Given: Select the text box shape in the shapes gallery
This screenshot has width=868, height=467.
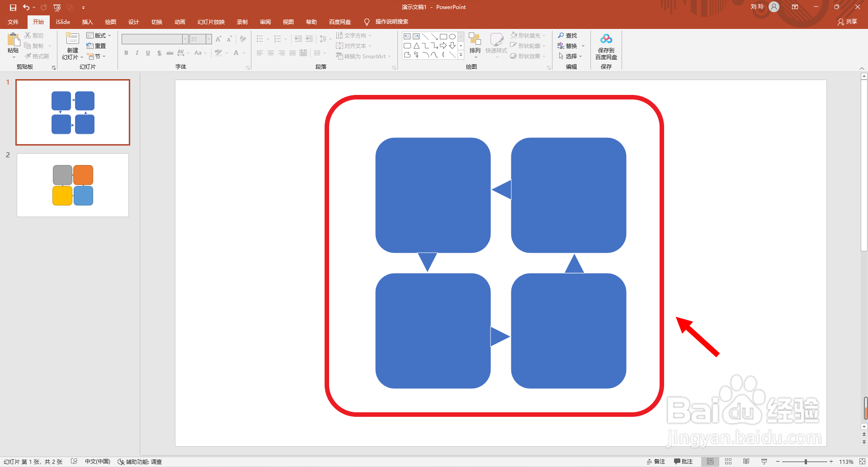Looking at the screenshot, I should click(x=407, y=37).
